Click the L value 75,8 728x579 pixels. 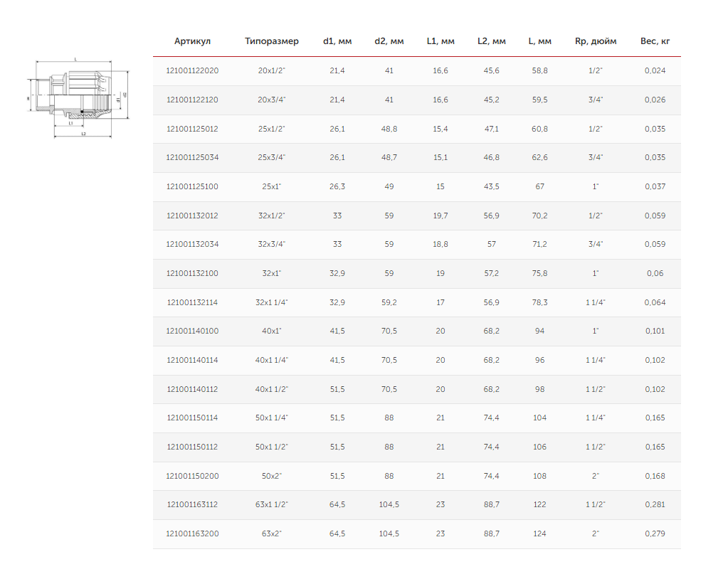click(540, 273)
